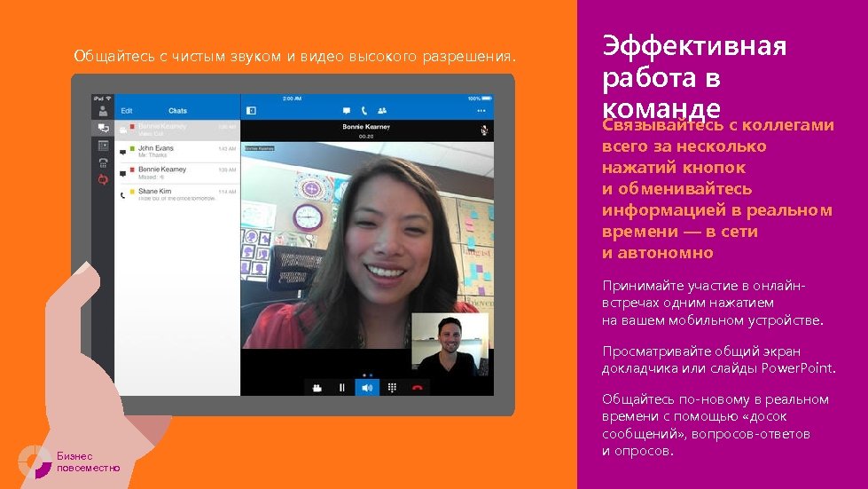Screen dimensions: 868x489
Task: Click the chat bubble icon beside John Evans
Action: (123, 152)
